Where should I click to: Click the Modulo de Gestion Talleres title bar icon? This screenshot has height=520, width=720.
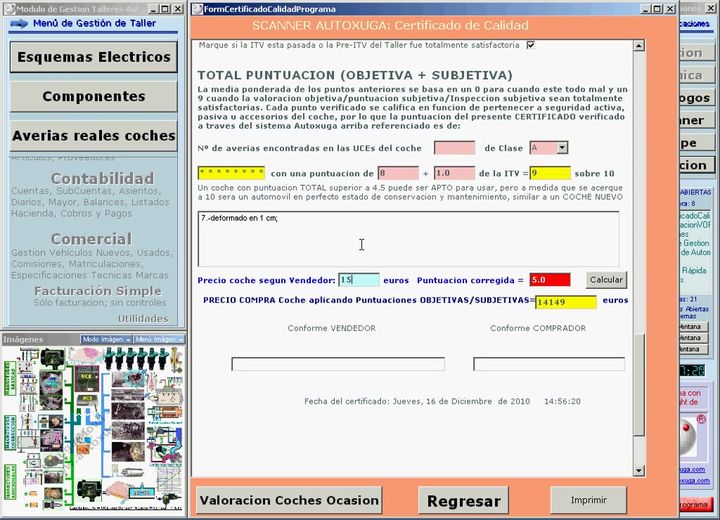click(x=10, y=9)
